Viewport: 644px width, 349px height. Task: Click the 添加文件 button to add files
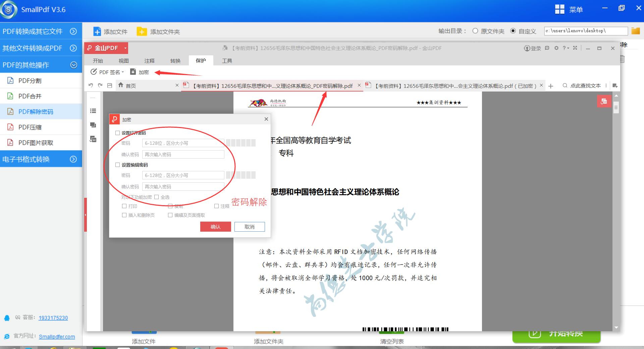111,31
